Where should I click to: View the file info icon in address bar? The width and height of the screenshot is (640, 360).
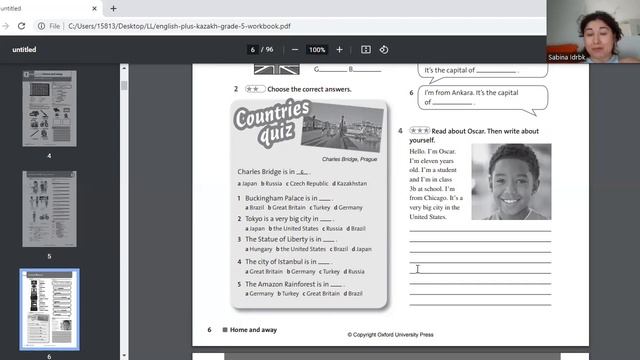click(41, 26)
